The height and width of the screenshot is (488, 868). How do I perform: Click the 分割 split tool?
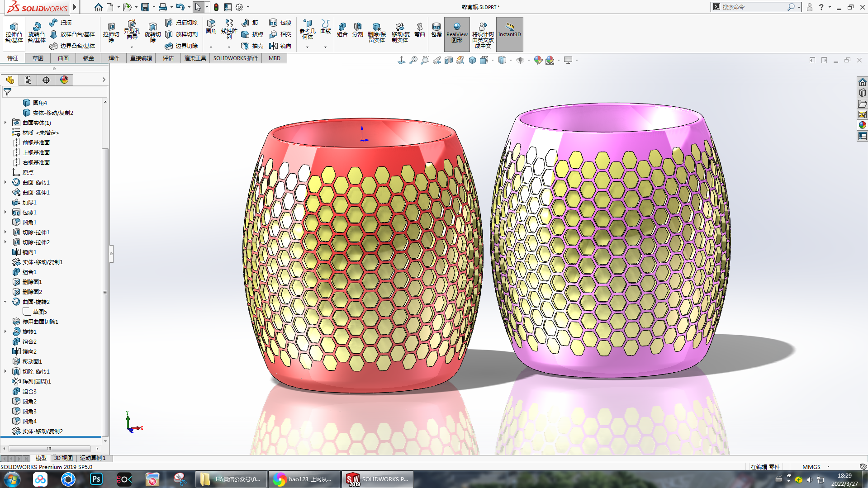point(358,30)
